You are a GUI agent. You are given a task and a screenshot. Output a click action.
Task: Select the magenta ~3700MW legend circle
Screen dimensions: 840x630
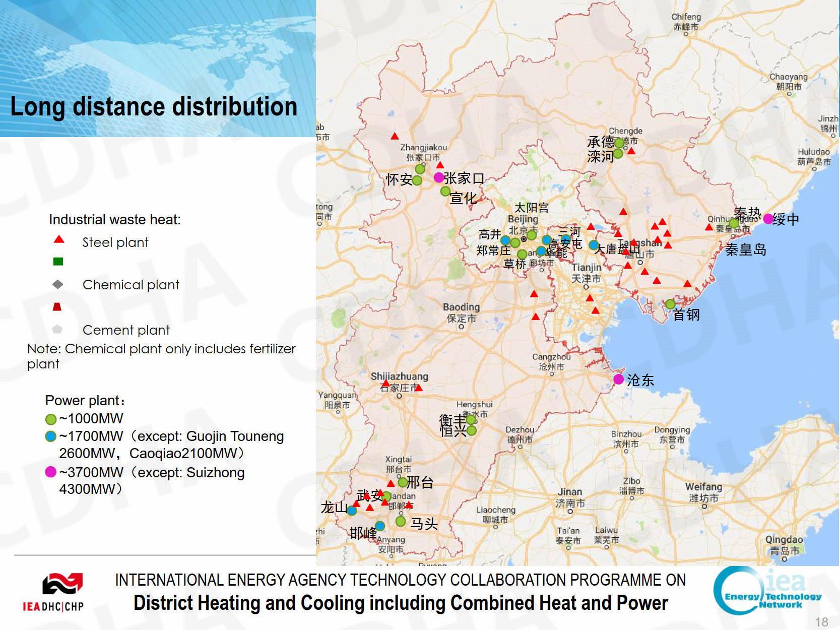(x=51, y=472)
